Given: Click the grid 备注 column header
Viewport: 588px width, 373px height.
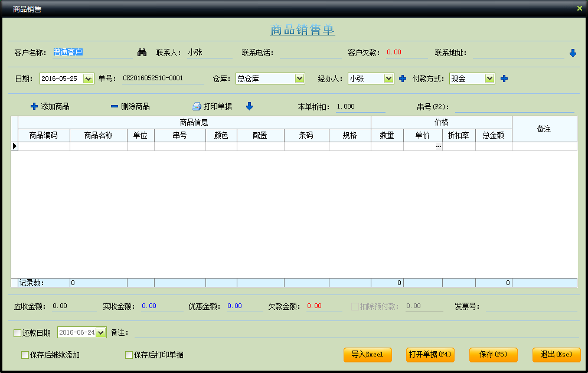Looking at the screenshot, I should click(x=544, y=129).
